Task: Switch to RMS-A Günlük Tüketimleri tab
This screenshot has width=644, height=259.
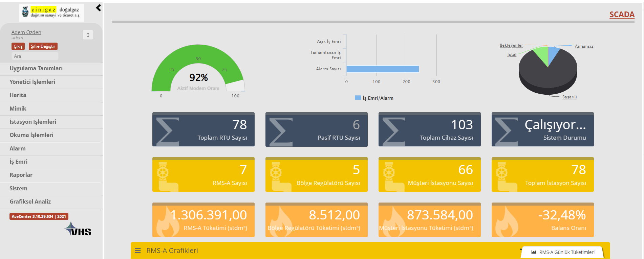Action: [563, 252]
